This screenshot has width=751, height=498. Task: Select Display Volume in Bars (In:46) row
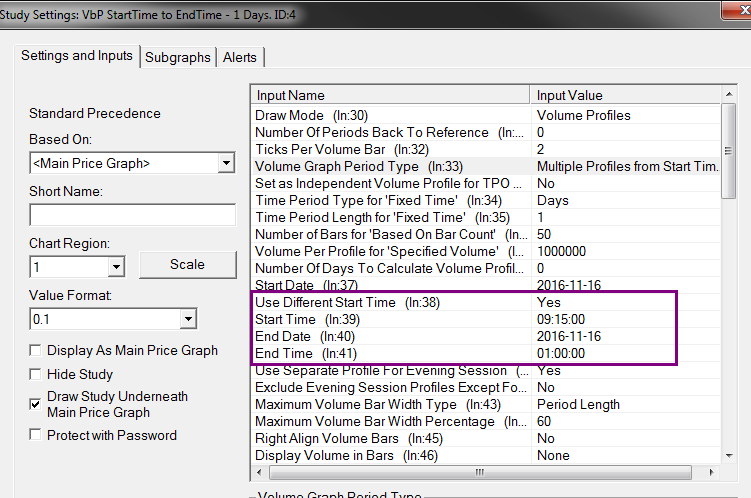click(486, 455)
